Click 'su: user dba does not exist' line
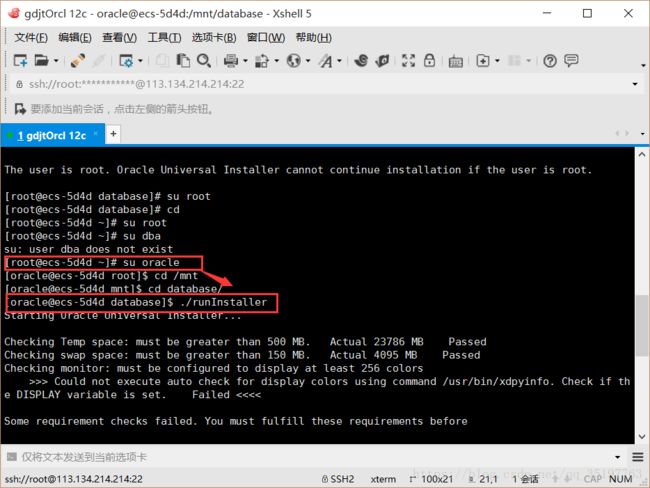This screenshot has height=488, width=650. pos(88,249)
